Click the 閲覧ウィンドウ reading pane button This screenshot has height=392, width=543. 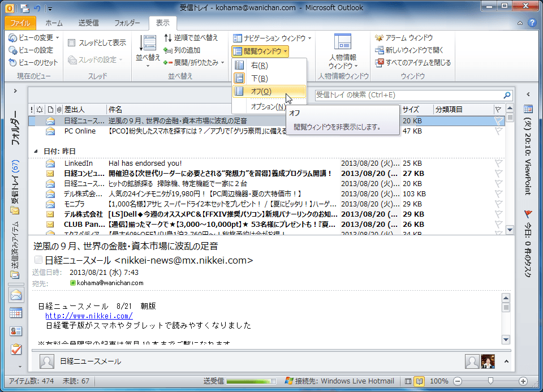[260, 51]
